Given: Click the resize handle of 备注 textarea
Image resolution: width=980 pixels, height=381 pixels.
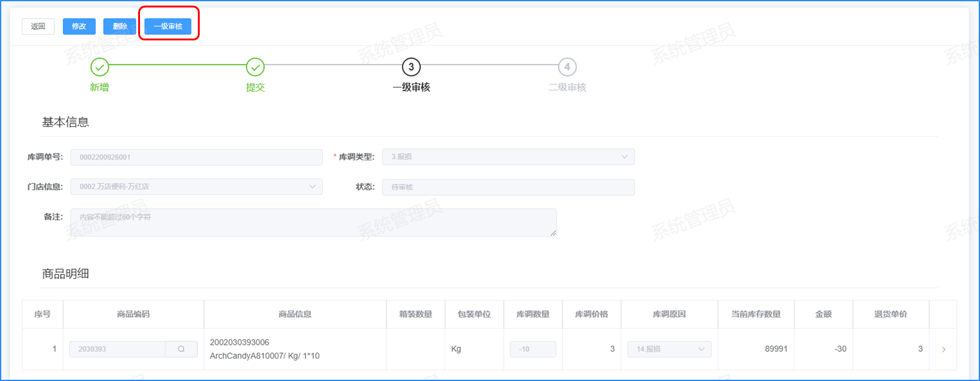Looking at the screenshot, I should click(553, 232).
